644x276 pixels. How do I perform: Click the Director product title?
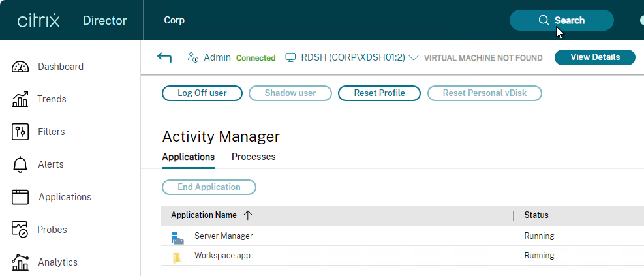[105, 20]
